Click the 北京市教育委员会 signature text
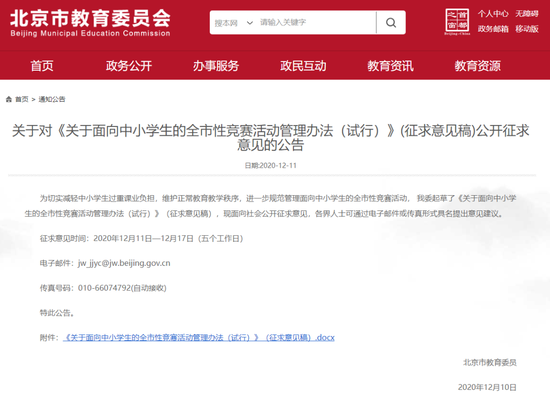The image size is (550, 398). (490, 363)
